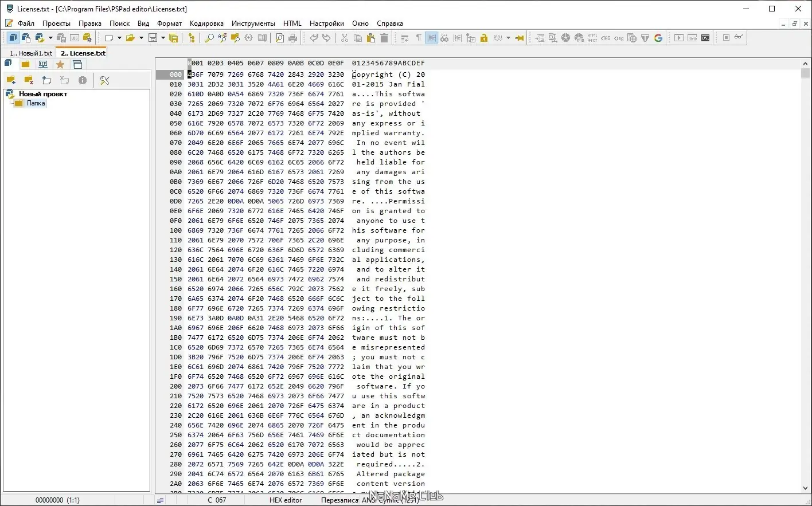Click the wrench project settings icon
812x506 pixels.
coord(104,80)
